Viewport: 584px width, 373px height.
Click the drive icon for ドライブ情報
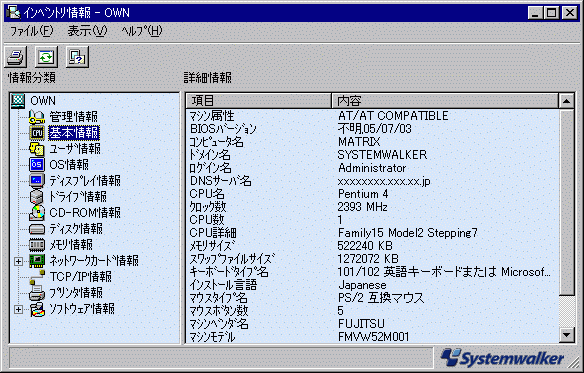click(x=37, y=197)
